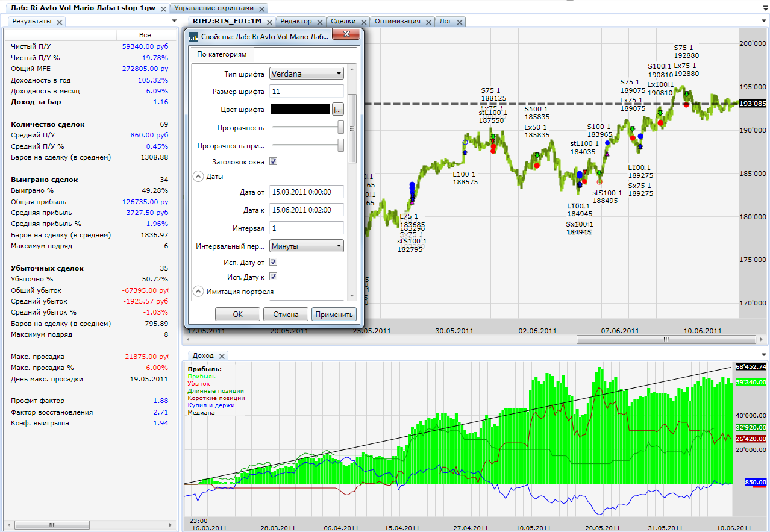Click the Прозрачность slider handle
This screenshot has width=770, height=532.
340,127
